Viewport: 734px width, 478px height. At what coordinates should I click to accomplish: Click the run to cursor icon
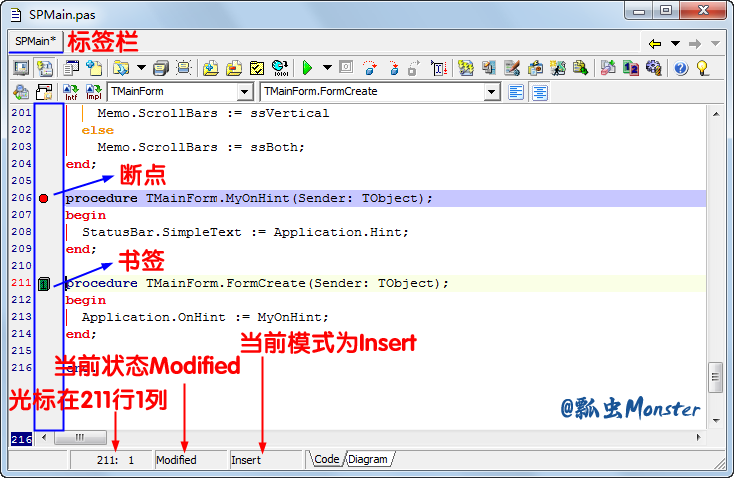point(439,68)
